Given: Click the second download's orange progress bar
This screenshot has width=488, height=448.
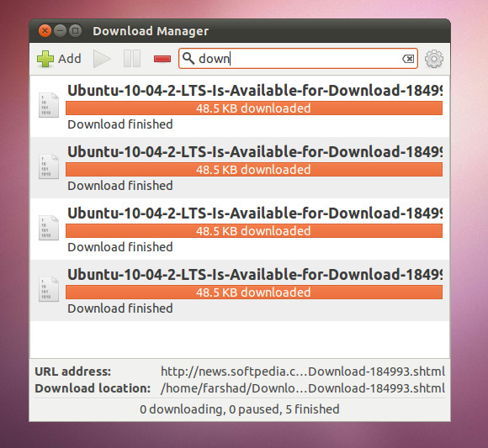Looking at the screenshot, I should pos(254,170).
